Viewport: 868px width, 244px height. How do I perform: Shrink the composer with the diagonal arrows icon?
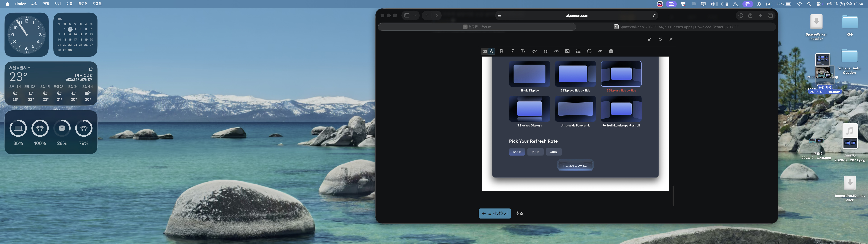pyautogui.click(x=649, y=39)
